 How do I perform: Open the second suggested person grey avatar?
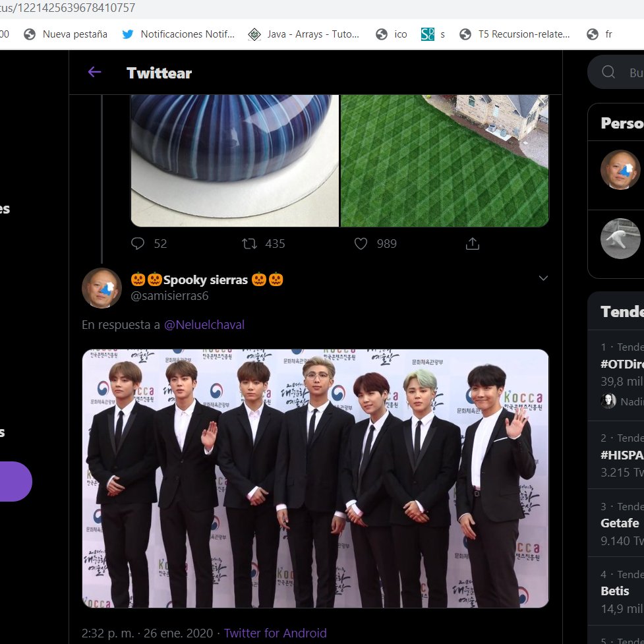(x=620, y=238)
